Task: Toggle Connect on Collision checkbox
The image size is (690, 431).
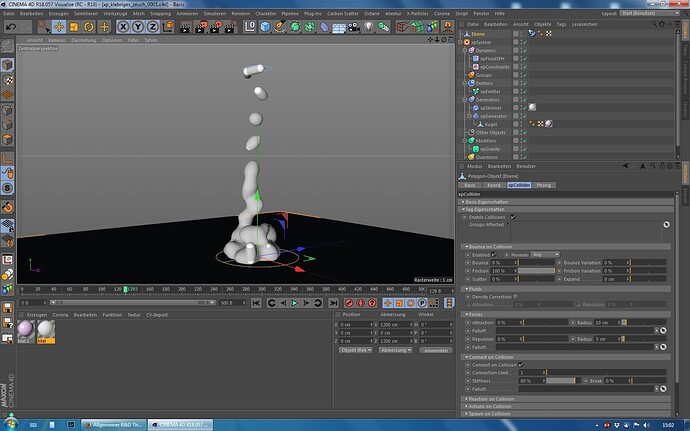Action: tap(521, 365)
